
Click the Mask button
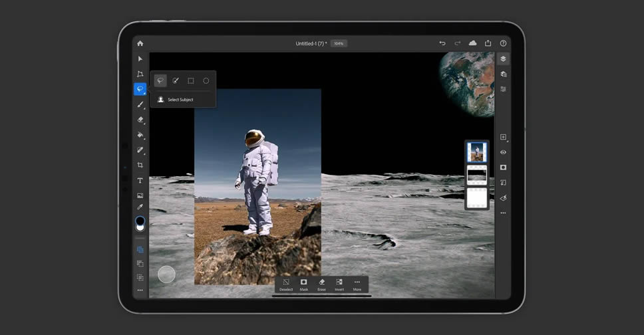point(304,284)
